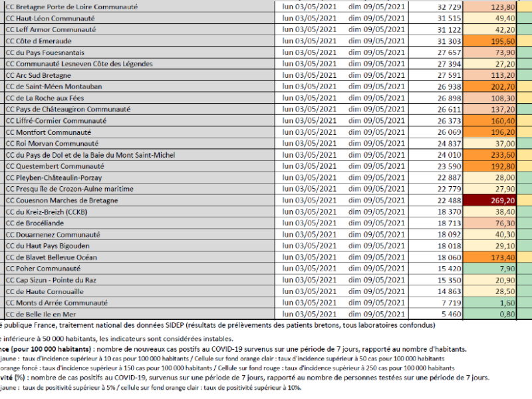Select the orange 233,60 incidence cell
Image resolution: width=532 pixels, height=399 pixels.
coord(493,155)
